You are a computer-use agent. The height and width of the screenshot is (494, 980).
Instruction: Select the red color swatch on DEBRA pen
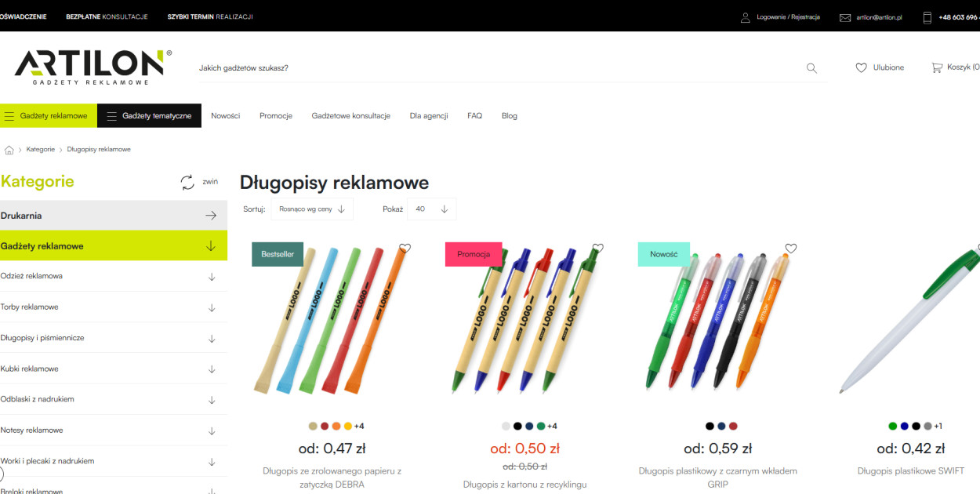pos(325,427)
